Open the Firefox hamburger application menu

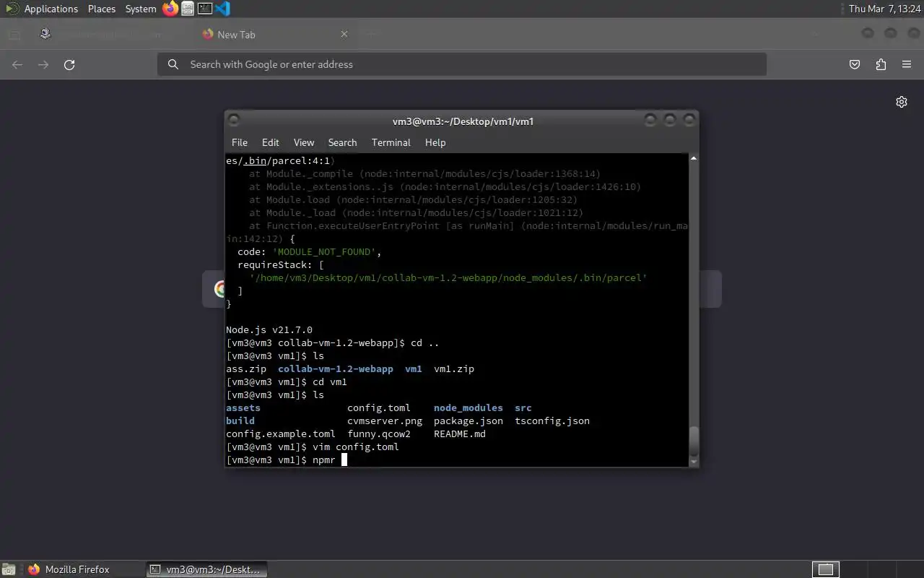[x=907, y=64]
